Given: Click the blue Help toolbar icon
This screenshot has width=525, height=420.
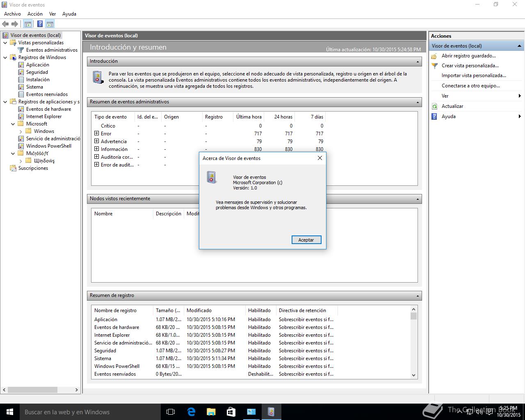Looking at the screenshot, I should 40,24.
